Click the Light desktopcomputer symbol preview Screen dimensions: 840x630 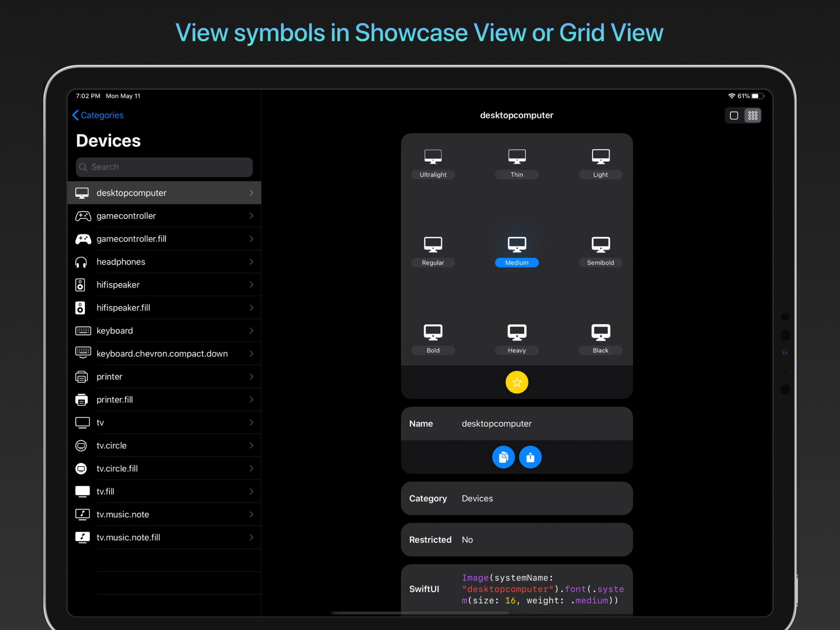click(x=601, y=156)
